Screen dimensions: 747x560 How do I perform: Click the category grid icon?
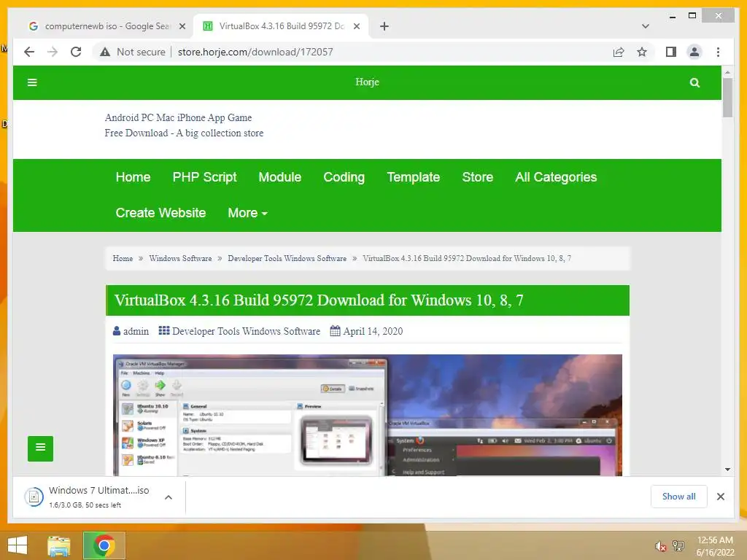point(164,330)
